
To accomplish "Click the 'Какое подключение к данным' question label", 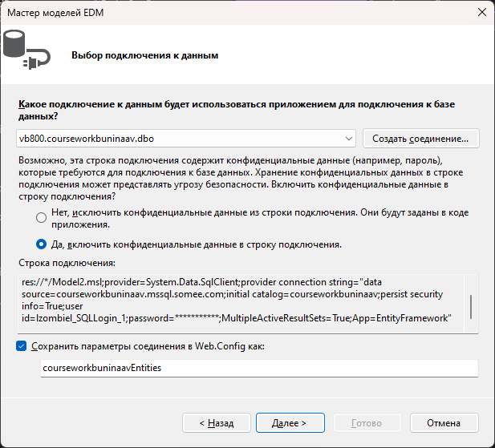I will tap(237, 110).
